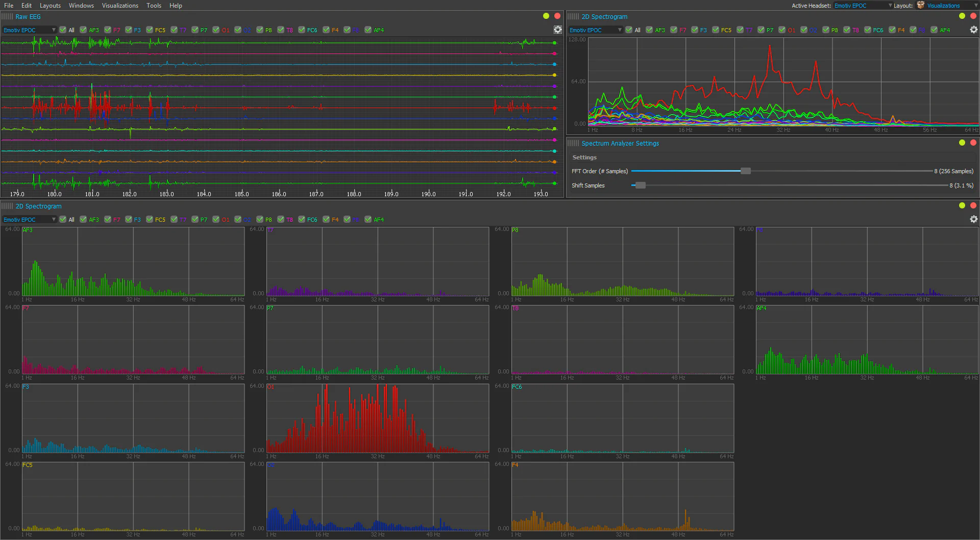Uncheck the All channels checkbox in Raw EEG
980x540 pixels.
63,30
